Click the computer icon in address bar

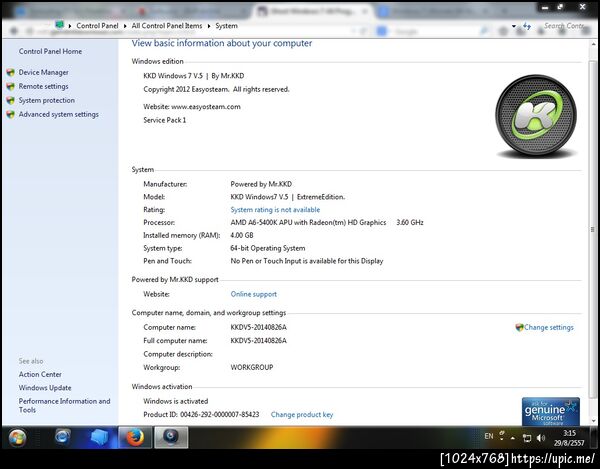[x=59, y=25]
